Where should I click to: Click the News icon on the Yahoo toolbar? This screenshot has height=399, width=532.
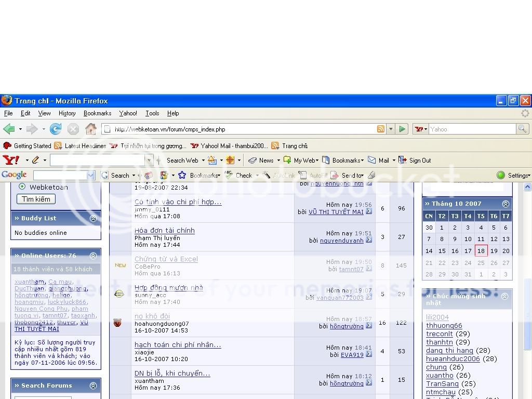253,161
